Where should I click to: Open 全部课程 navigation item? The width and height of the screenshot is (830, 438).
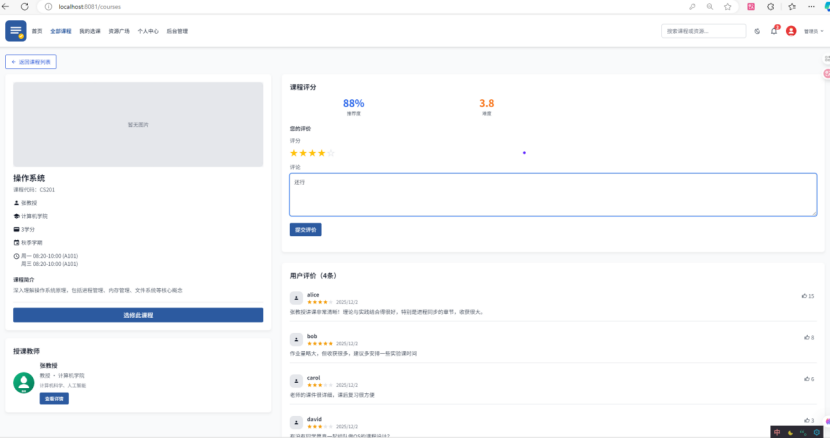coord(61,31)
